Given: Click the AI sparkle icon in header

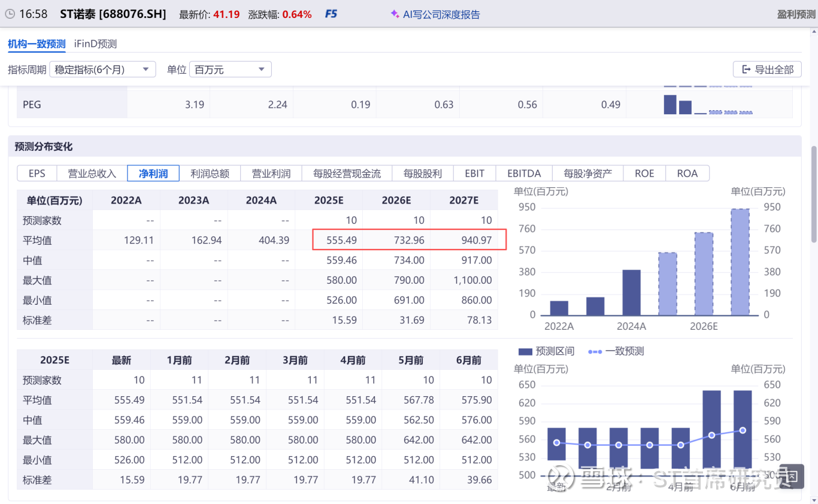Looking at the screenshot, I should (x=395, y=14).
